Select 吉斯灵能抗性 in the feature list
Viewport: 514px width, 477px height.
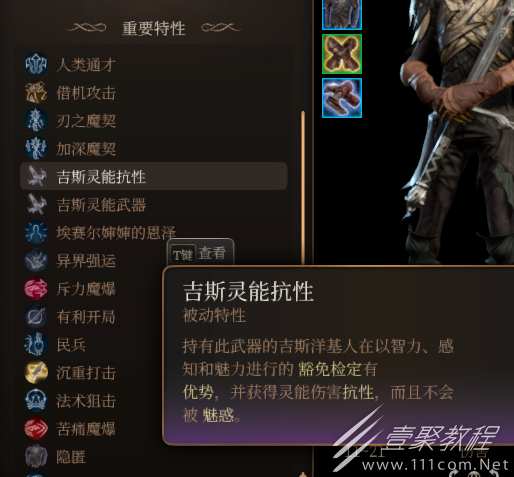click(x=154, y=176)
